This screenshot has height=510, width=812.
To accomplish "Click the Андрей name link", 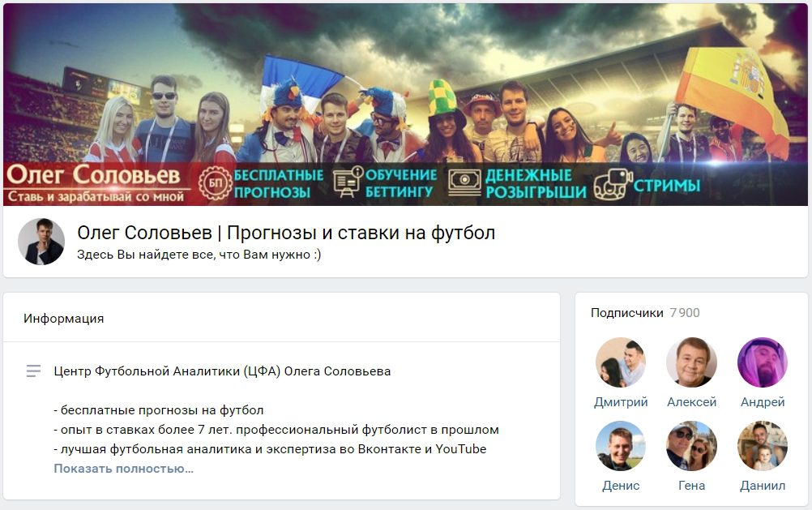I will click(x=763, y=402).
